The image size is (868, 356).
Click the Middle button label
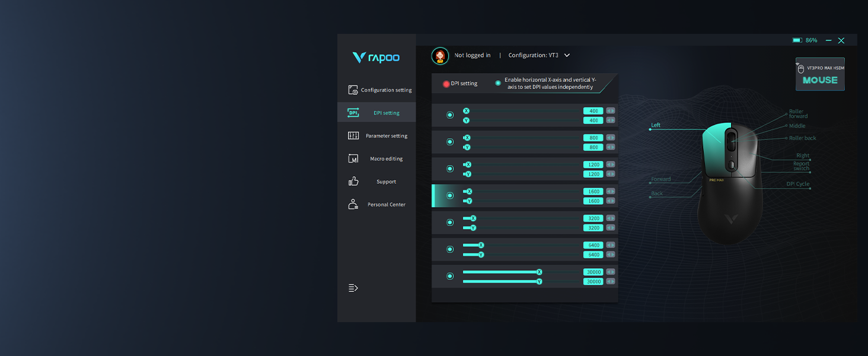tap(797, 126)
